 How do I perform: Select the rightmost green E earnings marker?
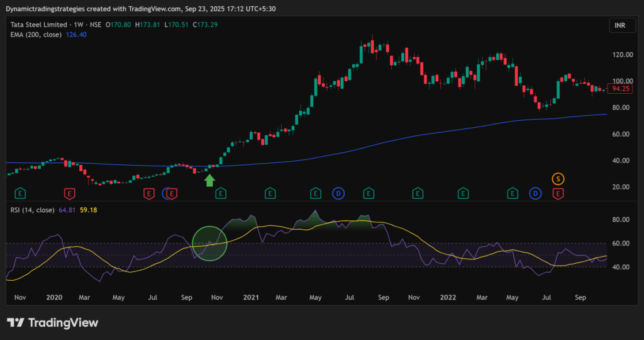pyautogui.click(x=513, y=193)
